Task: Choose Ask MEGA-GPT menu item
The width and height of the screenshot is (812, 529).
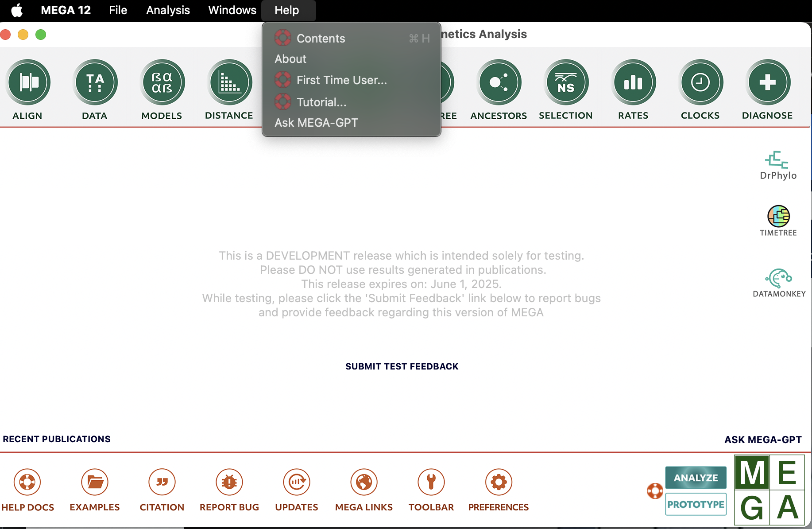Action: point(352,123)
